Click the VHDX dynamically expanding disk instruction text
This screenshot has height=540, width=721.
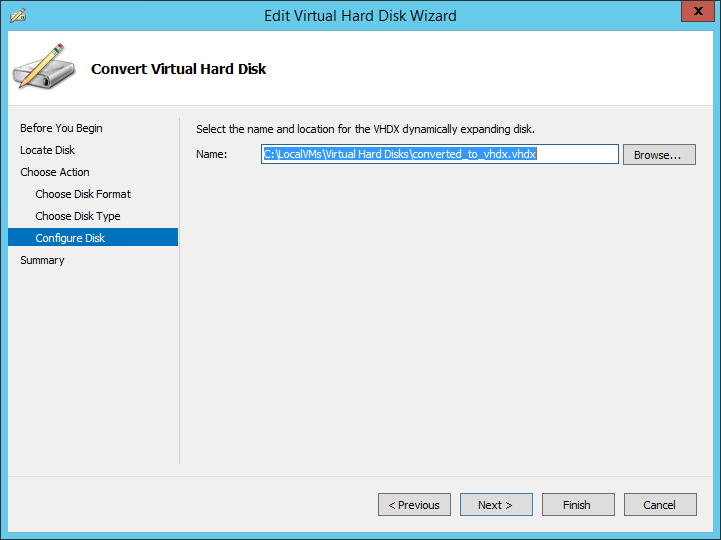tap(365, 129)
